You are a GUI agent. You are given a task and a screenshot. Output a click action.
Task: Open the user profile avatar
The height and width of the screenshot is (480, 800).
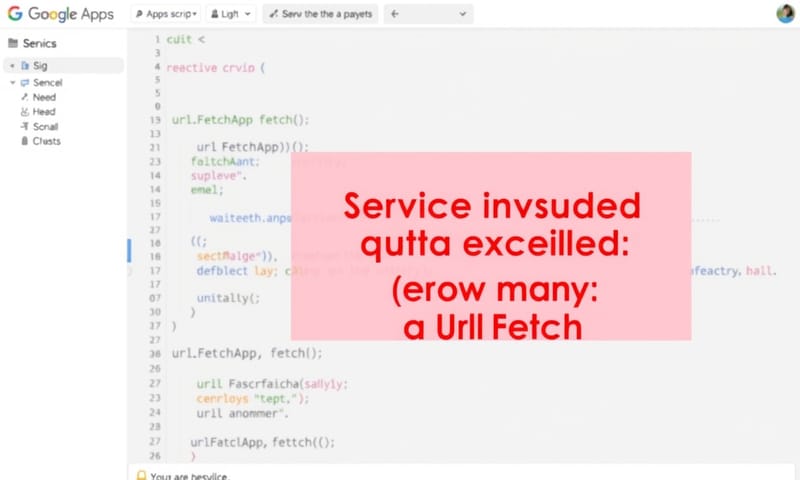click(x=785, y=14)
